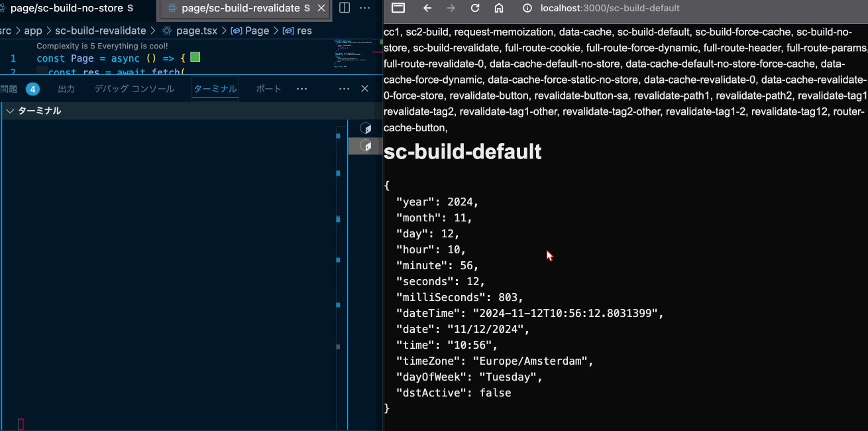This screenshot has height=431, width=868.
Task: Open the full-route-header link
Action: point(742,48)
